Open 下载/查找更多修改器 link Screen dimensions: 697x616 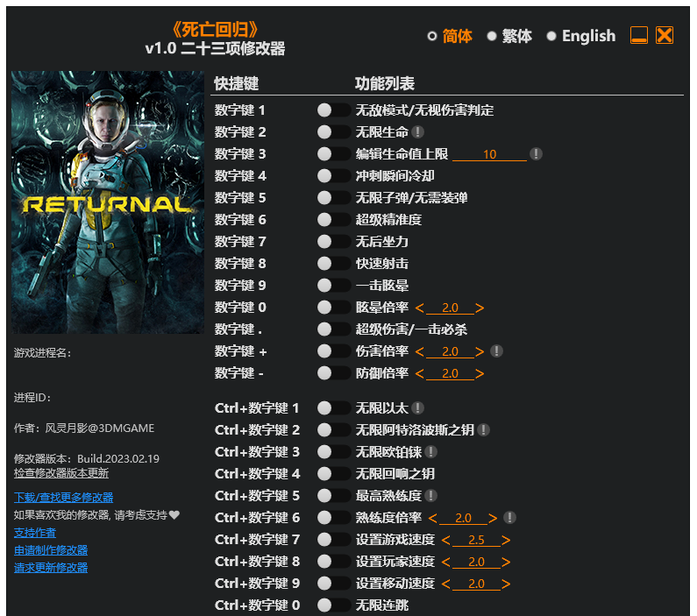64,497
